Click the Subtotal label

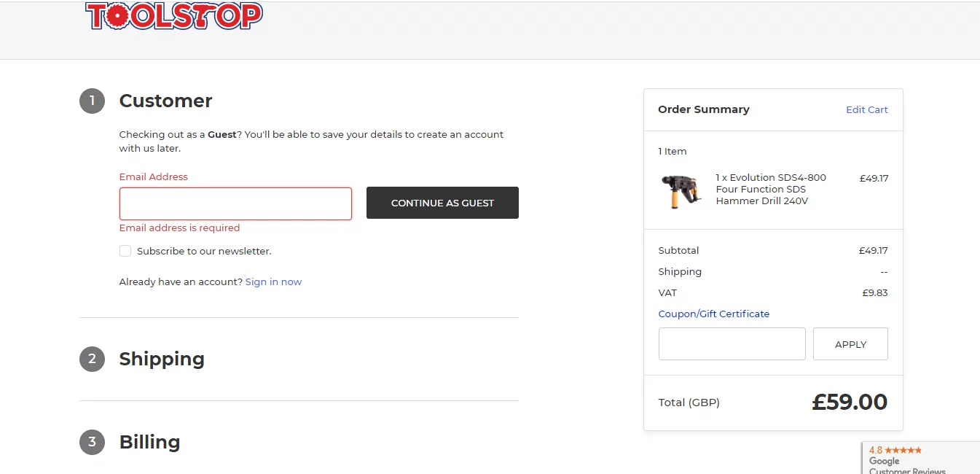coord(678,250)
